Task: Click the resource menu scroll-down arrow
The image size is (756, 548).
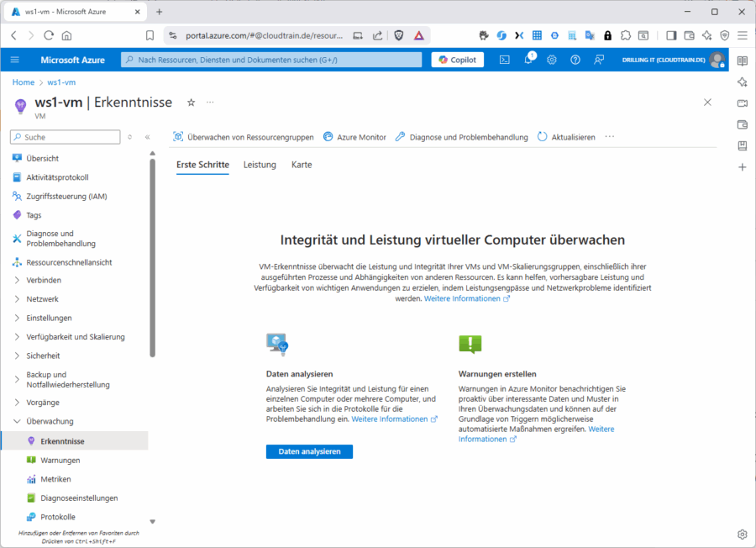Action: [x=152, y=521]
